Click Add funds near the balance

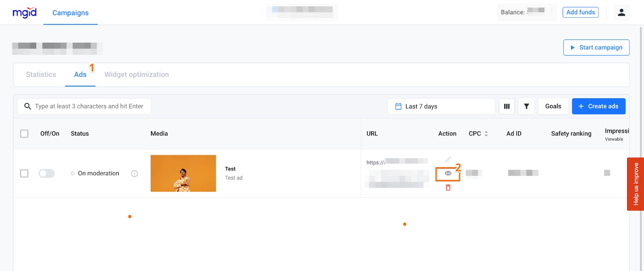click(x=580, y=12)
